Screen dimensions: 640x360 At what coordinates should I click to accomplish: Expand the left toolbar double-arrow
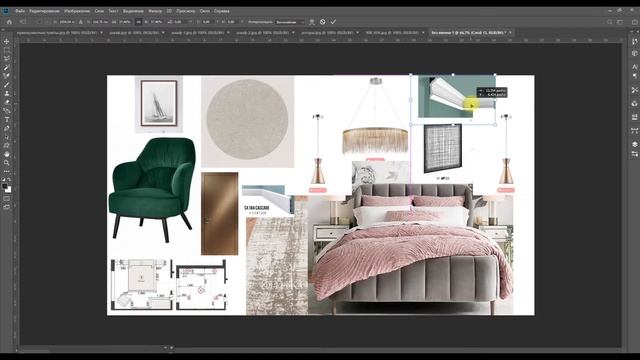pyautogui.click(x=3, y=29)
